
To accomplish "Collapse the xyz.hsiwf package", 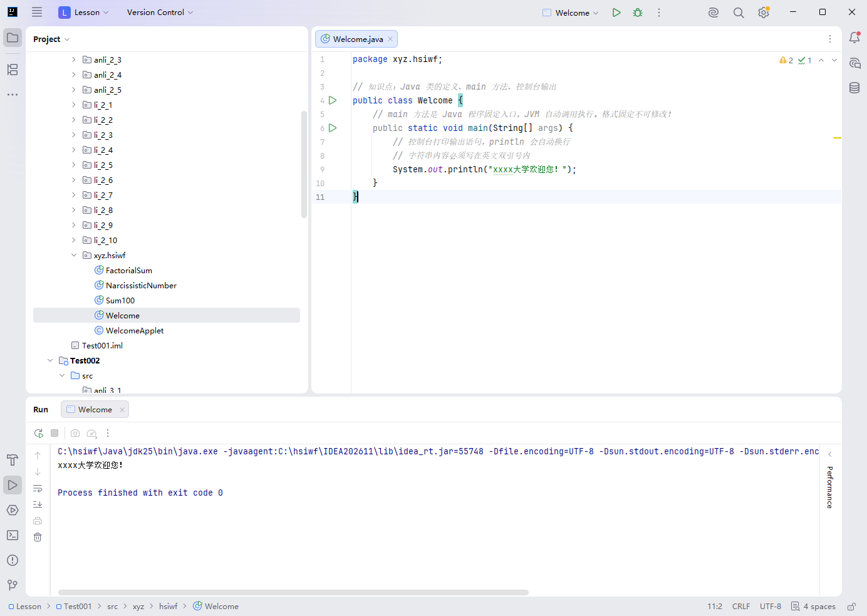I will point(73,255).
